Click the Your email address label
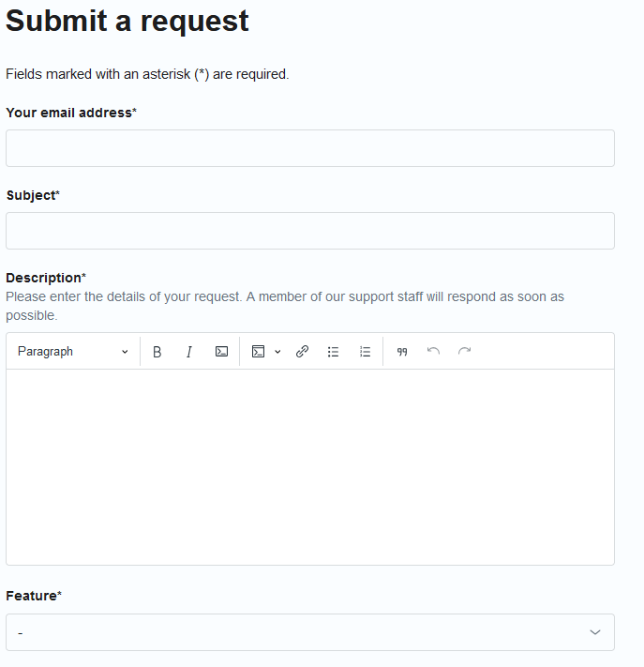Image resolution: width=644 pixels, height=667 pixels. coord(68,113)
